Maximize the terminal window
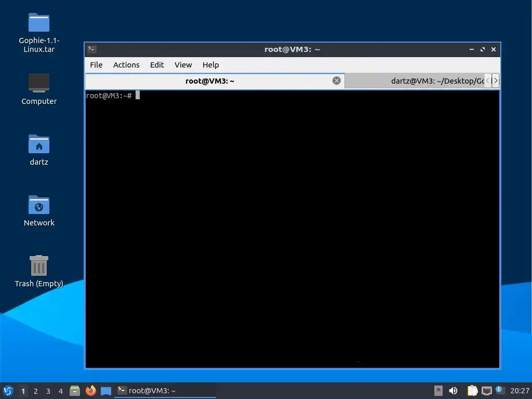 483,49
